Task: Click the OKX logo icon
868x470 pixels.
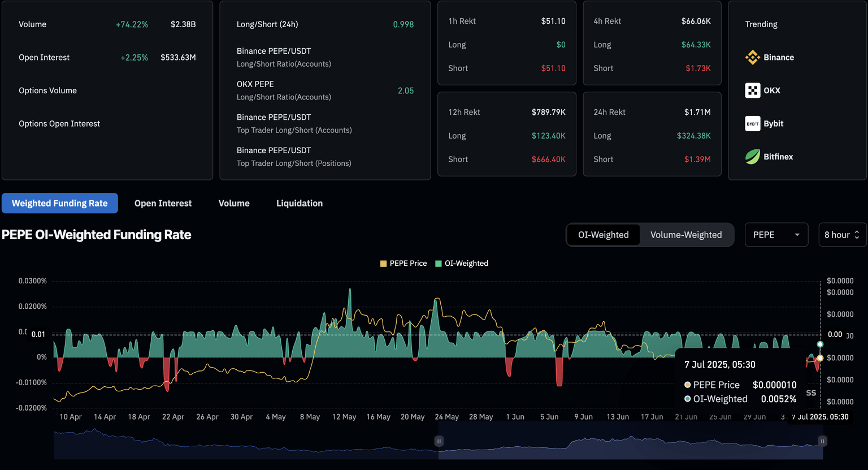Action: click(752, 90)
